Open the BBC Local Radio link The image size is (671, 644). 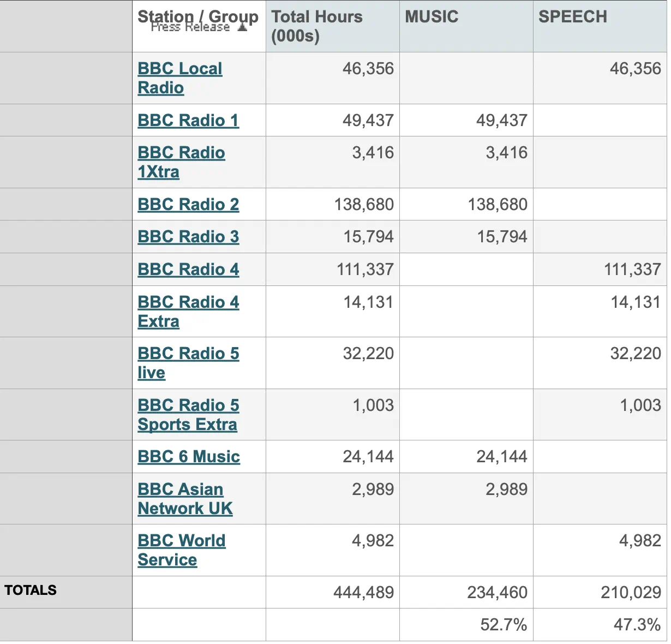[x=180, y=78]
